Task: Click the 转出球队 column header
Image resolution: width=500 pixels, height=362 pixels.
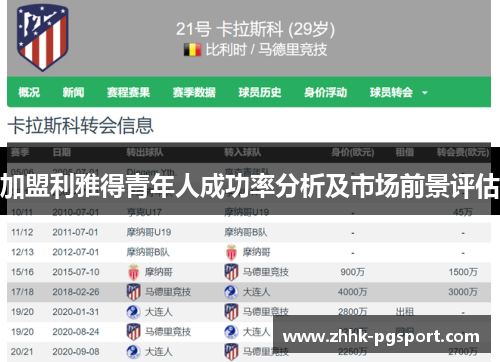Action: tap(145, 152)
